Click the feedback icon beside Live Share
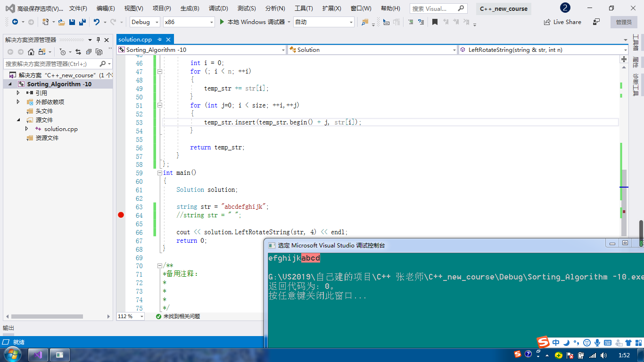The height and width of the screenshot is (362, 644). (x=596, y=22)
